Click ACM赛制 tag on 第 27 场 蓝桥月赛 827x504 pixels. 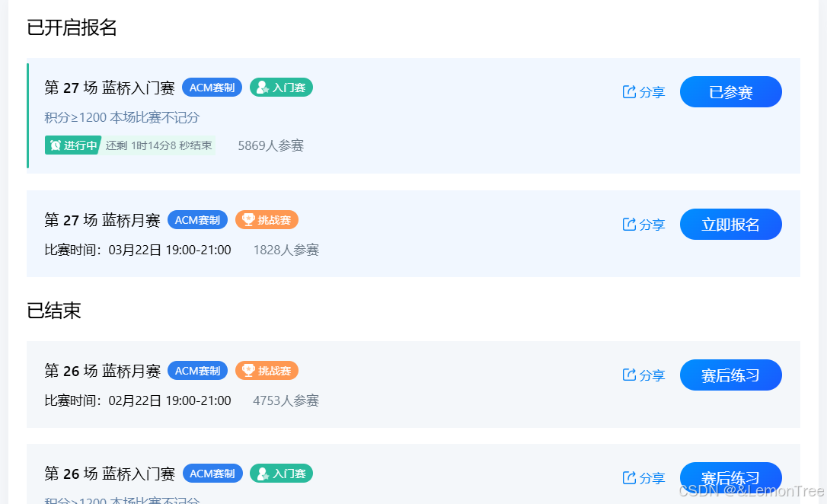(x=197, y=220)
